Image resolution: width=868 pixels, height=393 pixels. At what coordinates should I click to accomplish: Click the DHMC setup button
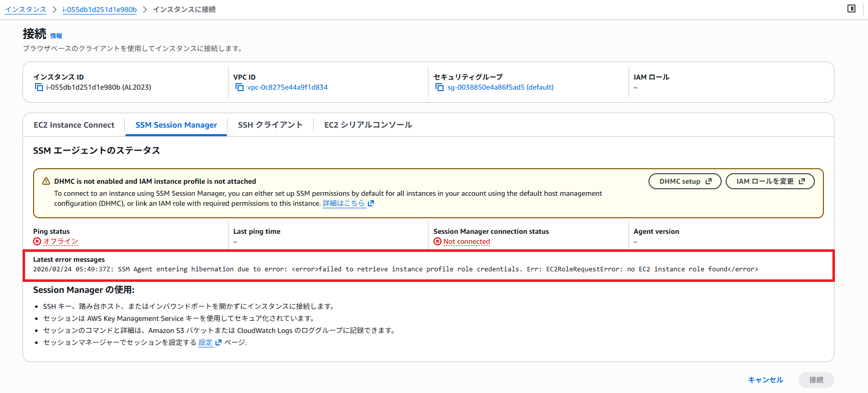685,181
